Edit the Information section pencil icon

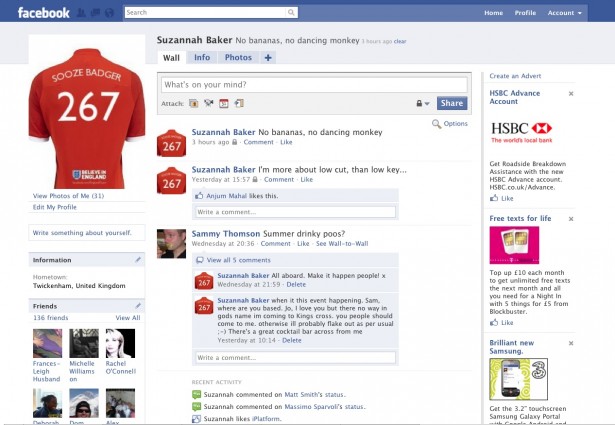pos(138,260)
